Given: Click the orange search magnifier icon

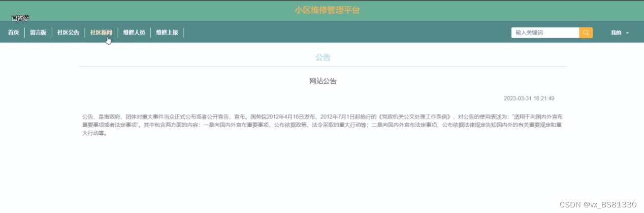Looking at the screenshot, I should tap(586, 33).
